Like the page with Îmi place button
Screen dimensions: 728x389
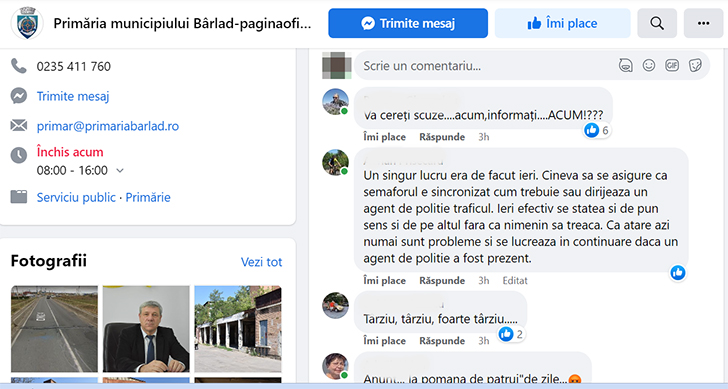tap(562, 23)
